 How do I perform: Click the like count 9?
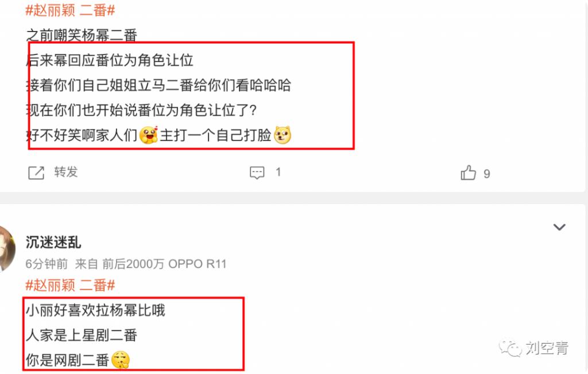point(487,174)
